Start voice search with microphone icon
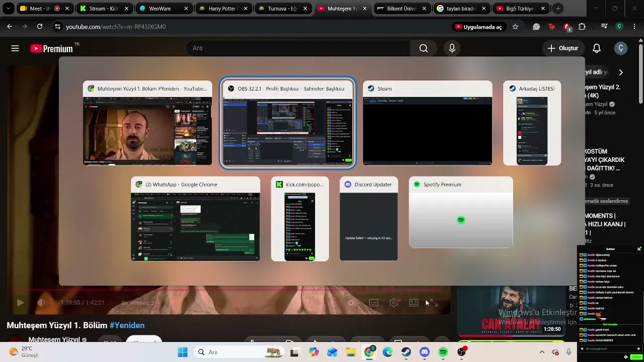 (x=452, y=48)
